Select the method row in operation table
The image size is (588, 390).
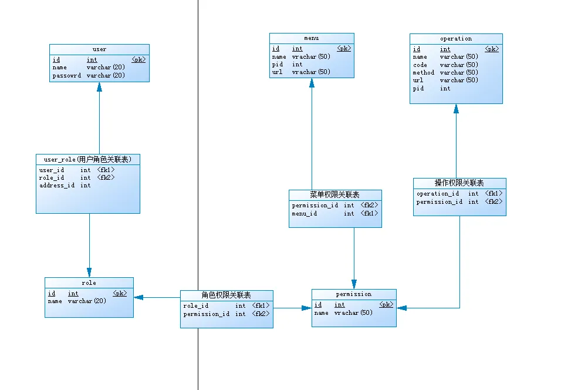445,72
